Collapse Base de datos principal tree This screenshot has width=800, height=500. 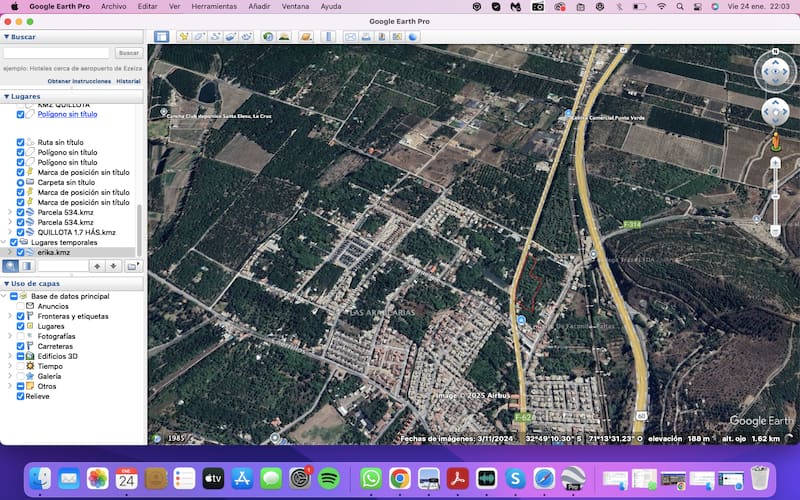4,296
